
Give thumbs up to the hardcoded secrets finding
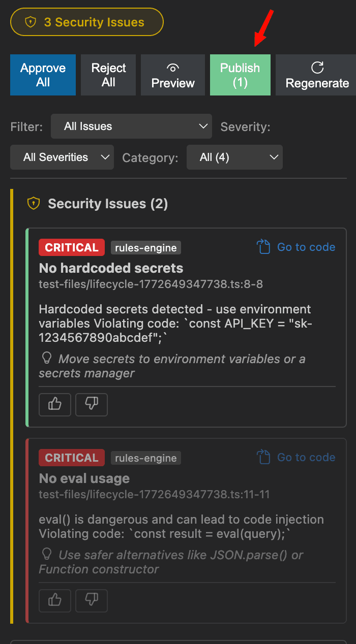point(54,405)
